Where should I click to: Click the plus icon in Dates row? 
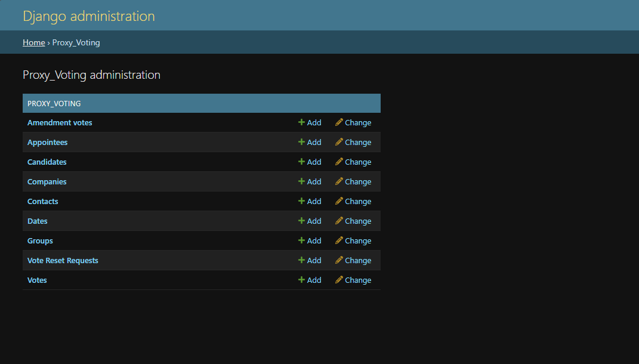point(301,221)
